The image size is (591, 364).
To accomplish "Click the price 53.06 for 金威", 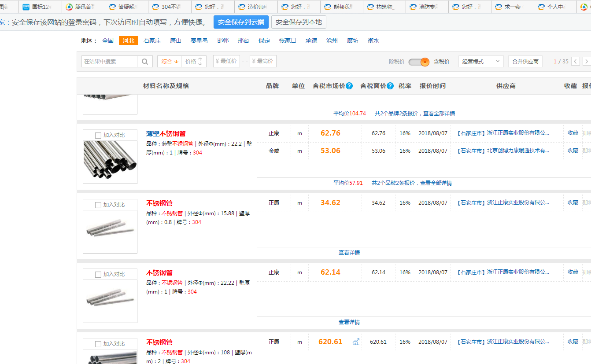I will pos(330,151).
